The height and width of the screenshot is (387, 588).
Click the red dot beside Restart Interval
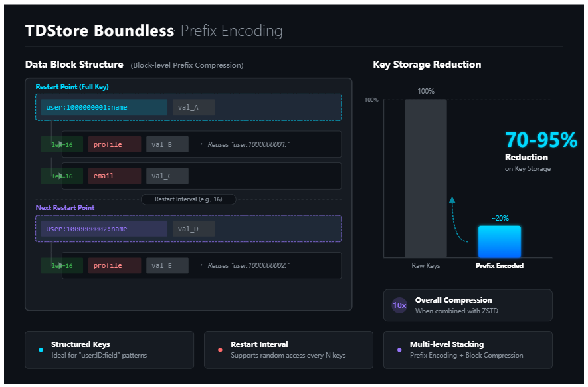point(220,350)
